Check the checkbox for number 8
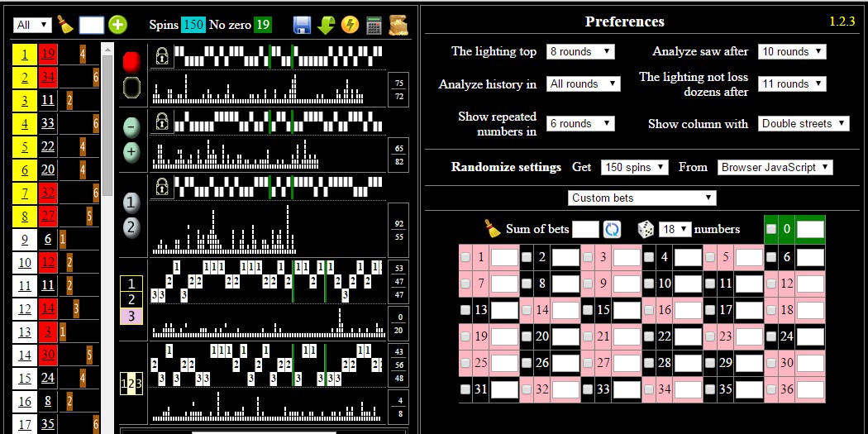The image size is (868, 434). tap(527, 284)
